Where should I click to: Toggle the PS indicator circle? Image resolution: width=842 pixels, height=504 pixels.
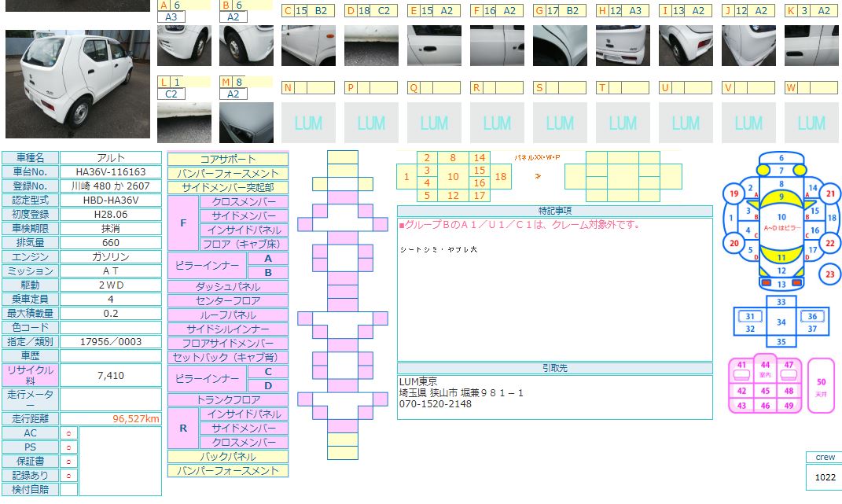69,447
